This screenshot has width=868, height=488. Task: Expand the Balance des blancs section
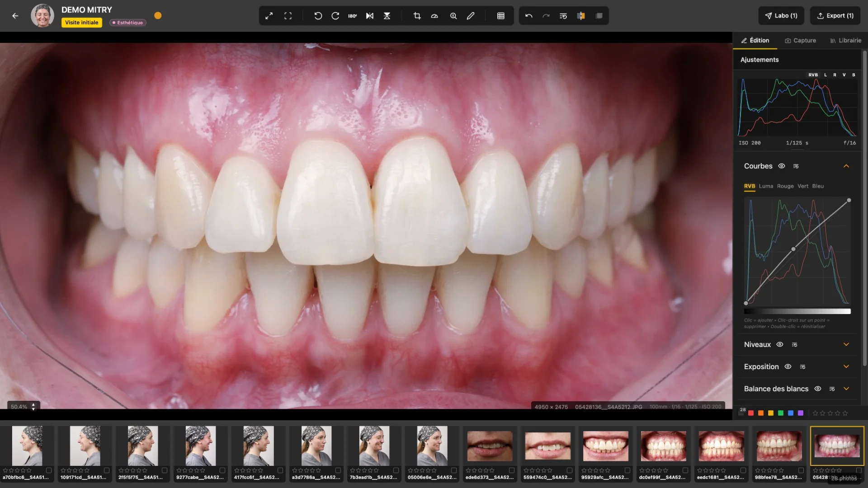(x=846, y=389)
